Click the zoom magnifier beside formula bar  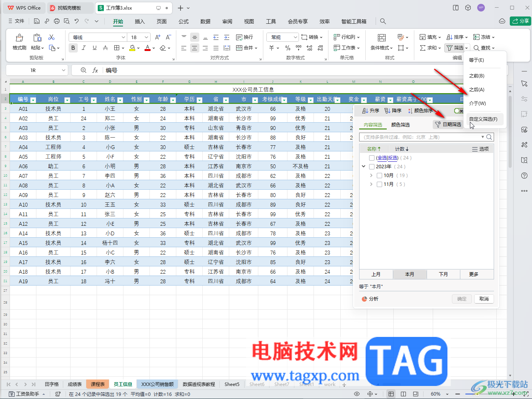(x=84, y=70)
